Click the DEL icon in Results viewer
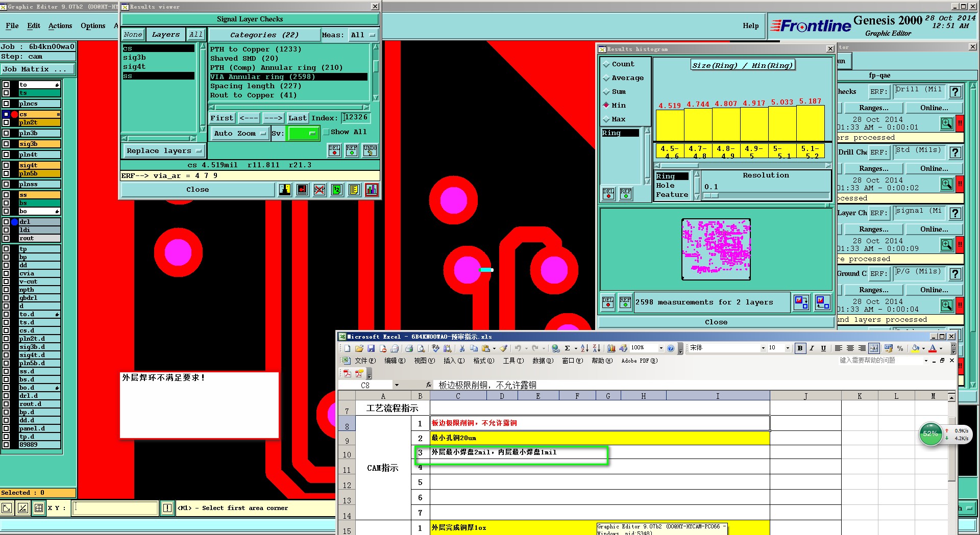This screenshot has width=980, height=535. 334,150
